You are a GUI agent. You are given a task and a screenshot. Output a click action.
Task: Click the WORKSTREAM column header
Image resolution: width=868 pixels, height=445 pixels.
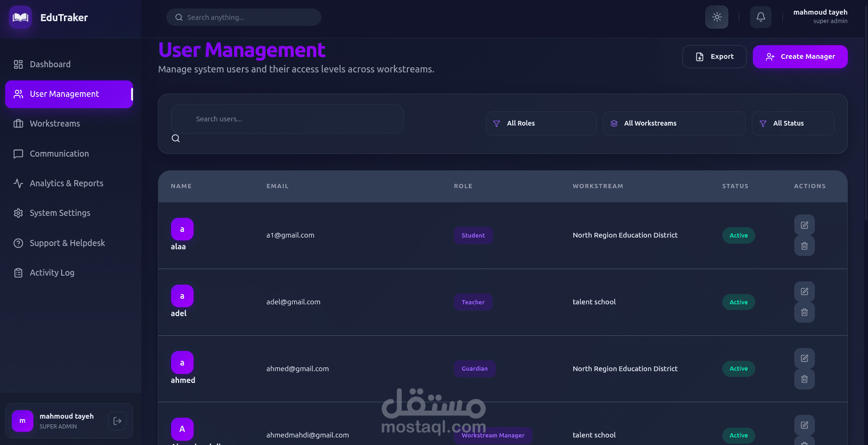[x=598, y=186]
